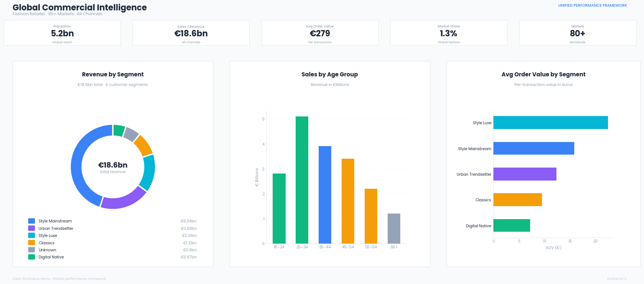This screenshot has width=644, height=284.
Task: Select the 65+ gray bar
Action: (394, 228)
